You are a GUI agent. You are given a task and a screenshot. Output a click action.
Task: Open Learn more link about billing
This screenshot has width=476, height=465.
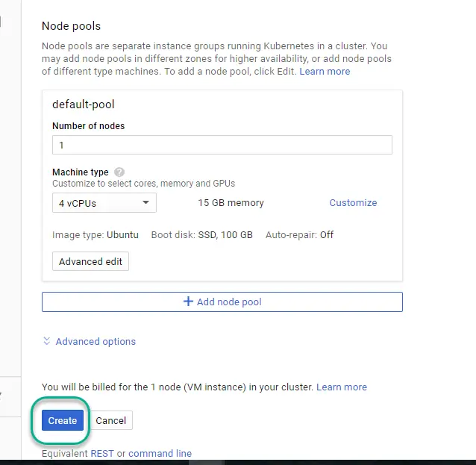click(x=342, y=387)
